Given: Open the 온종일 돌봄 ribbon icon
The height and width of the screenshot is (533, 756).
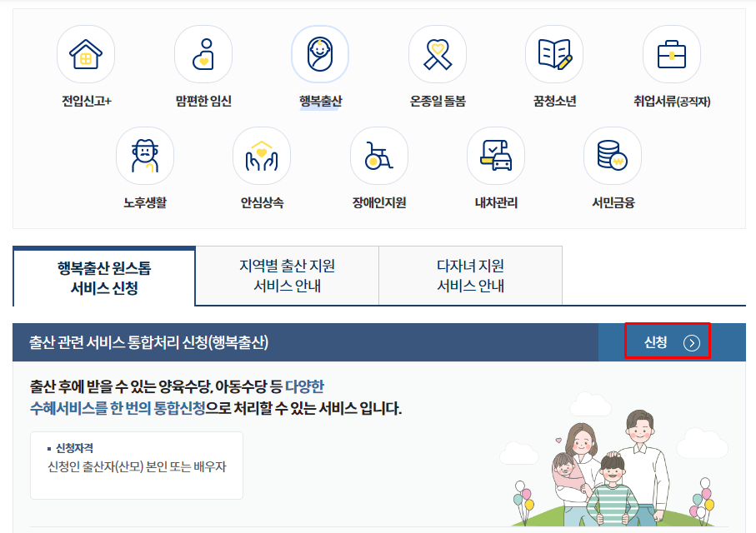Looking at the screenshot, I should click(438, 54).
